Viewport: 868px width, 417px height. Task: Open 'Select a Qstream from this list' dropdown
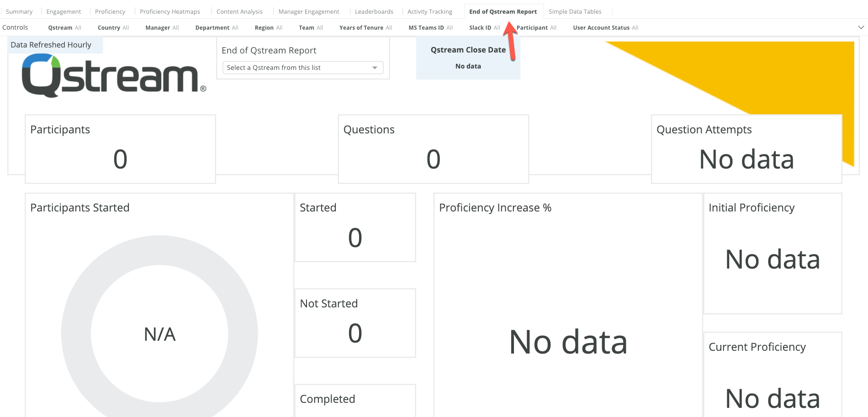tap(303, 68)
